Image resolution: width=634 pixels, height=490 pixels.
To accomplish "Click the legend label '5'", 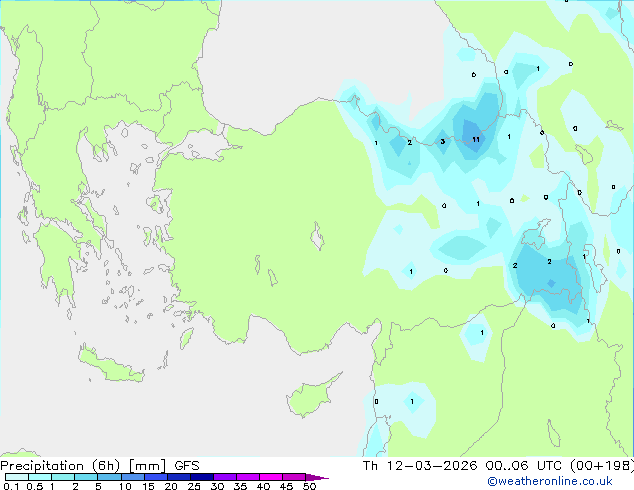I will point(98,486).
